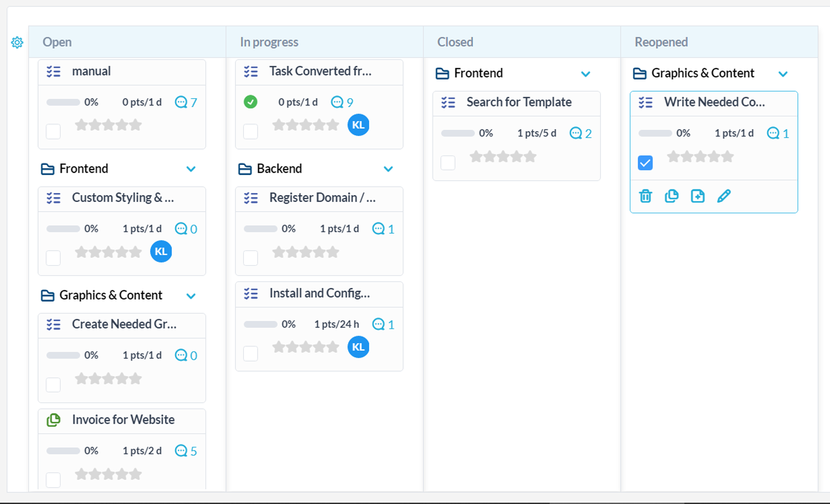This screenshot has height=504, width=830.
Task: Click the task icon on Write Needed Co… card
Action: (646, 102)
